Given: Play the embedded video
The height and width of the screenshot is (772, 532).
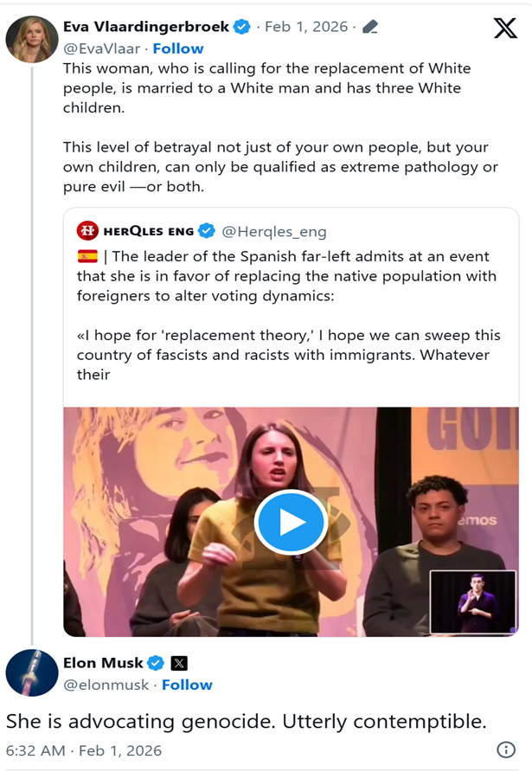Looking at the screenshot, I should pyautogui.click(x=291, y=522).
